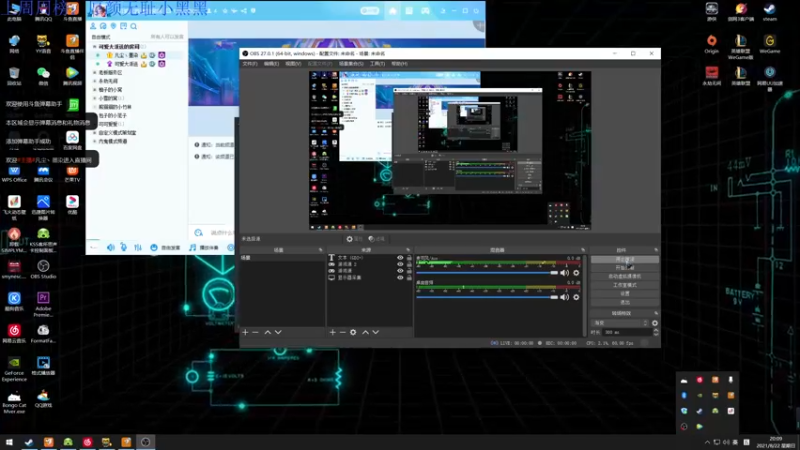Screen dimensions: 800x450
Task: Show hidden system tray icons chevron
Action: [x=707, y=442]
